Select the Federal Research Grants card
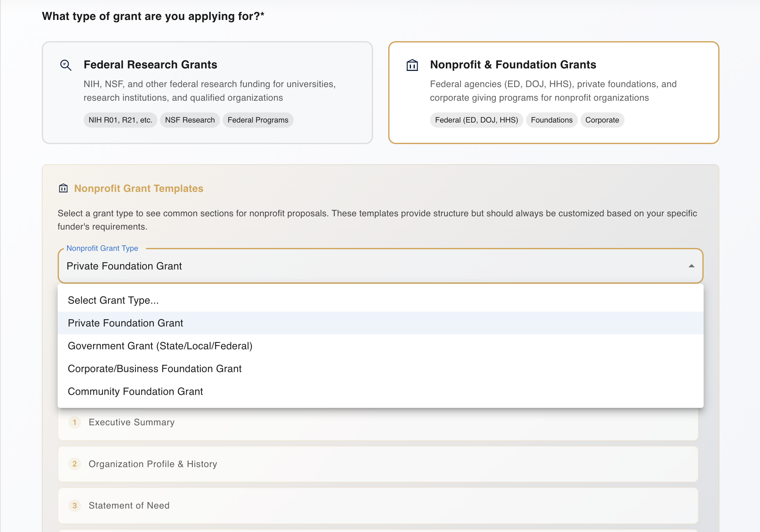The height and width of the screenshot is (532, 760). coord(207,93)
